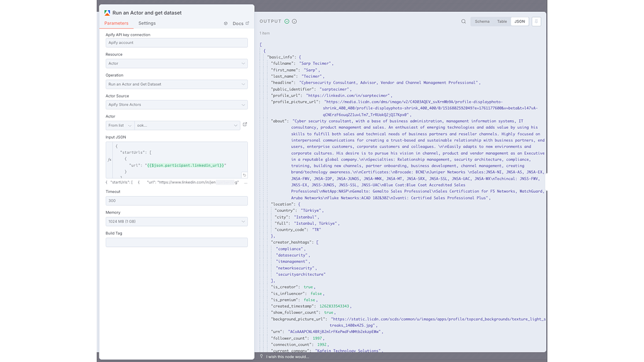Select the Table output view
Image resolution: width=644 pixels, height=362 pixels.
tap(501, 21)
